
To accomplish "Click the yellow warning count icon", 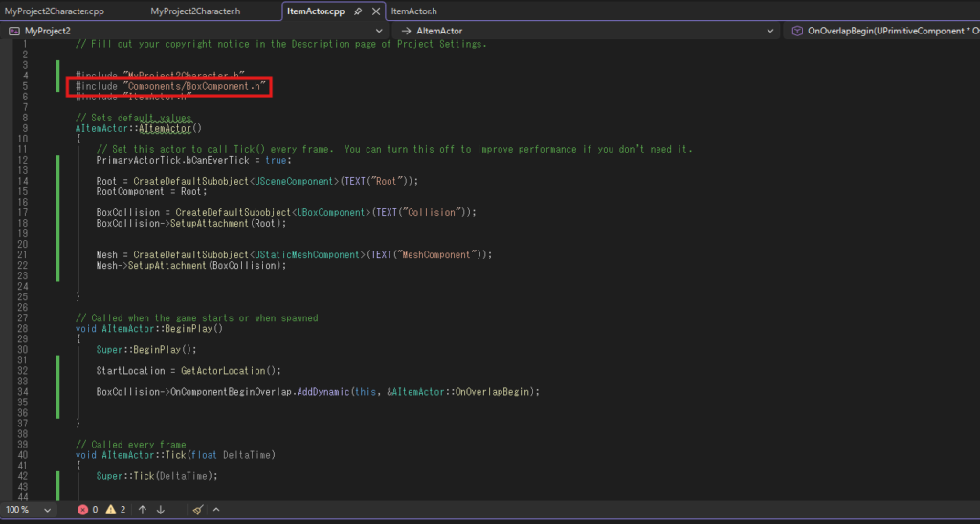I will (x=110, y=510).
